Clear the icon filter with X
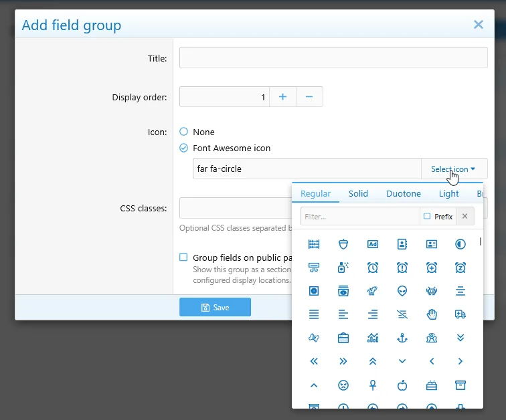 [465, 216]
